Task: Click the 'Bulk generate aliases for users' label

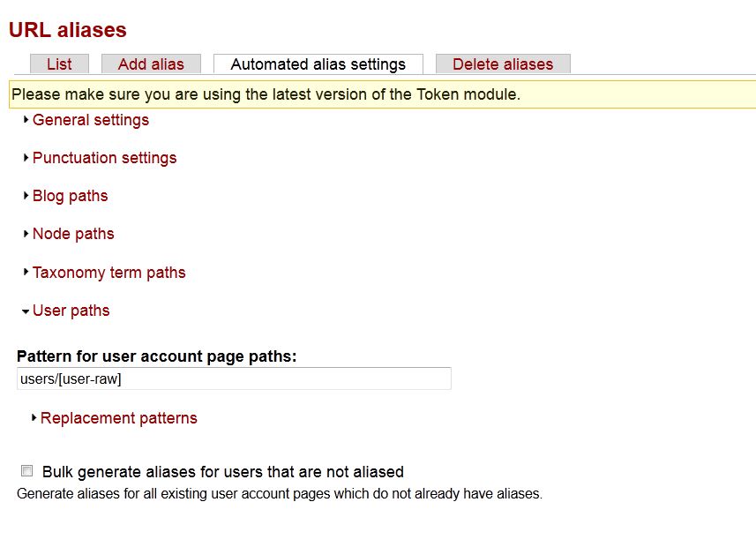Action: pyautogui.click(x=222, y=472)
